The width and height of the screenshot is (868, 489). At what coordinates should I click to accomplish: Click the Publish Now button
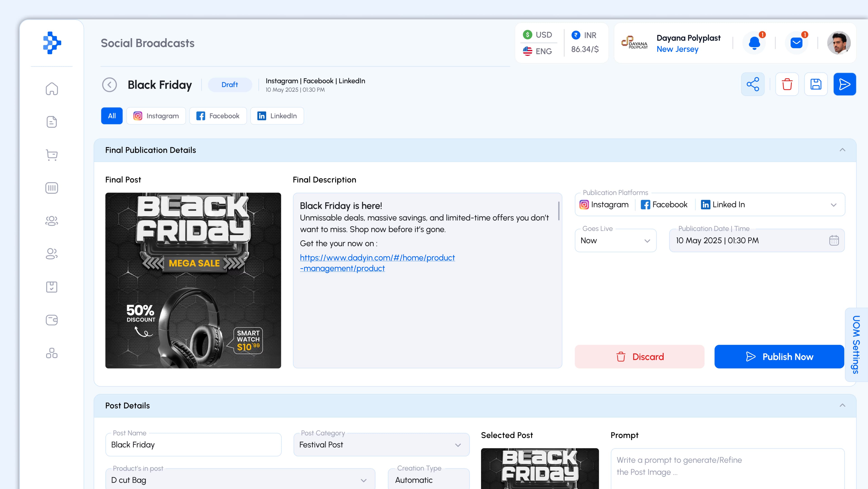click(x=779, y=357)
